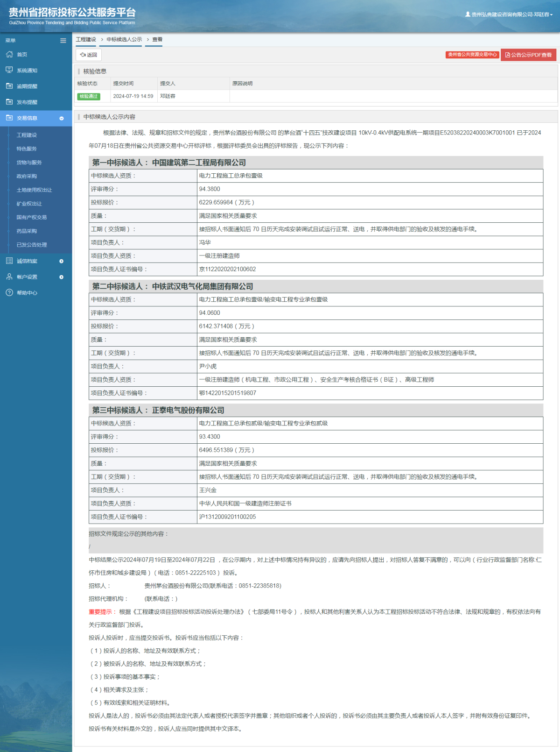Image resolution: width=560 pixels, height=752 pixels.
Task: Click the user icon beside 帐户设置
Action: (x=9, y=277)
